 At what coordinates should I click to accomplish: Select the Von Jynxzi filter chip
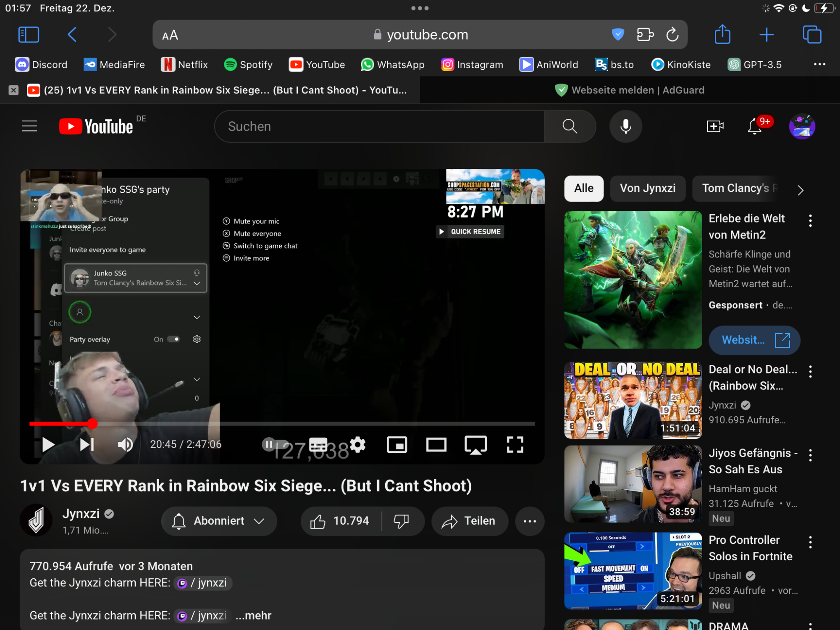(647, 188)
